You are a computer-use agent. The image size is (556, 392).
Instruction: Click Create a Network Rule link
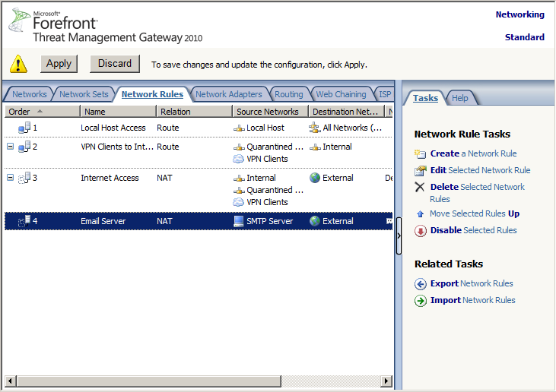(473, 153)
